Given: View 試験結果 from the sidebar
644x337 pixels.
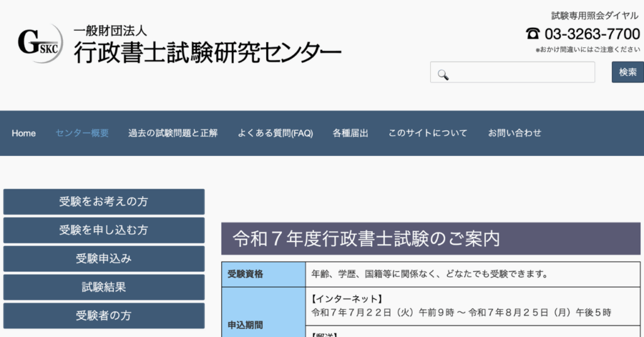Looking at the screenshot, I should 104,287.
